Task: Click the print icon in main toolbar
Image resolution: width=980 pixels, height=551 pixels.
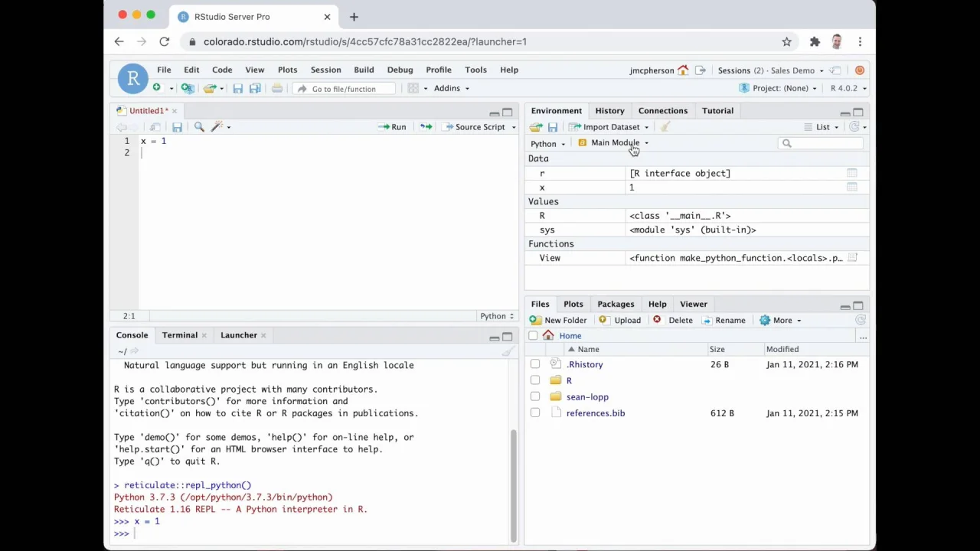Action: point(277,89)
